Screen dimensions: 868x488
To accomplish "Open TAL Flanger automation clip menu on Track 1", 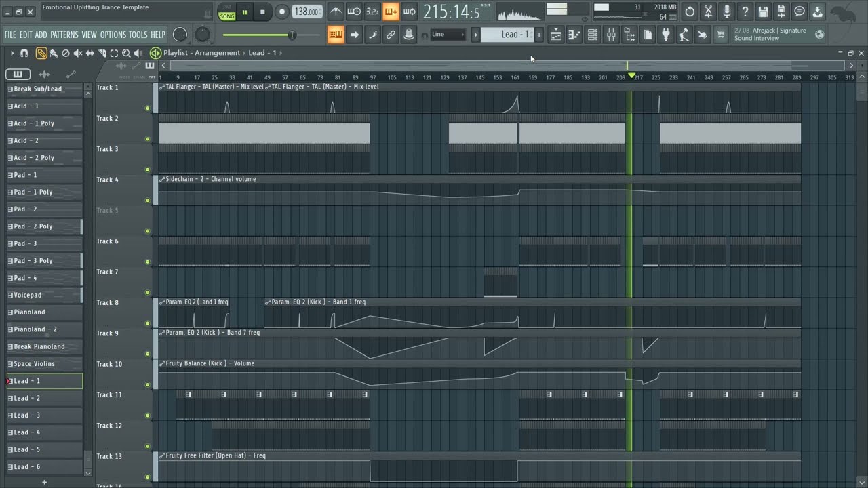I will (x=162, y=87).
